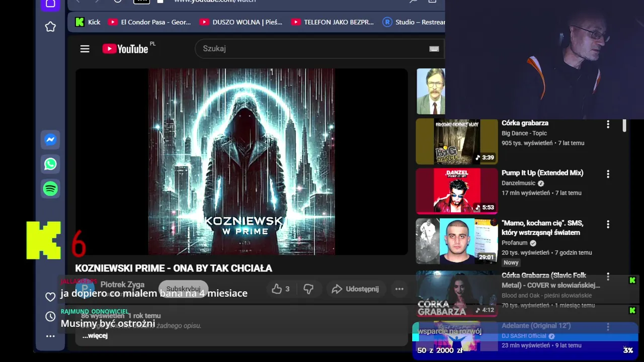The height and width of the screenshot is (362, 644).
Task: Open browsing history clock in sidebar
Action: click(x=50, y=316)
